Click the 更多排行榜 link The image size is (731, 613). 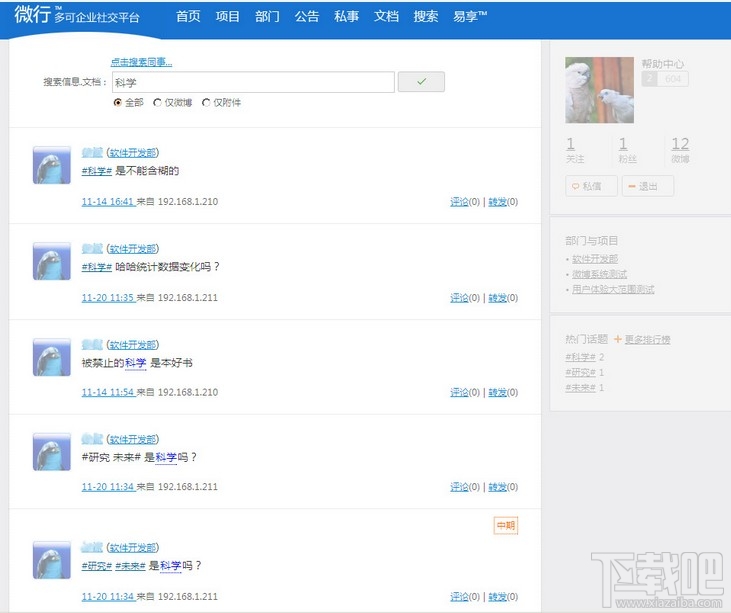tap(648, 339)
